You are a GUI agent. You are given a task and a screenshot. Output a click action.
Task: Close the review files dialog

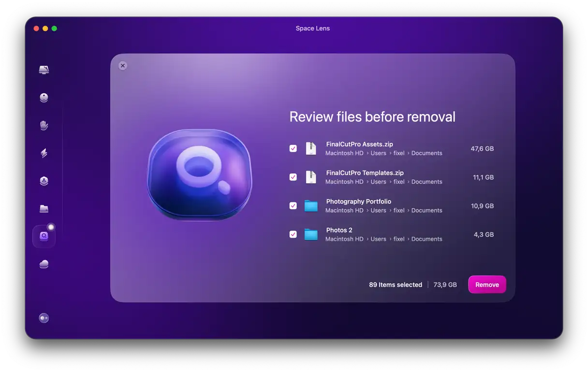click(123, 66)
